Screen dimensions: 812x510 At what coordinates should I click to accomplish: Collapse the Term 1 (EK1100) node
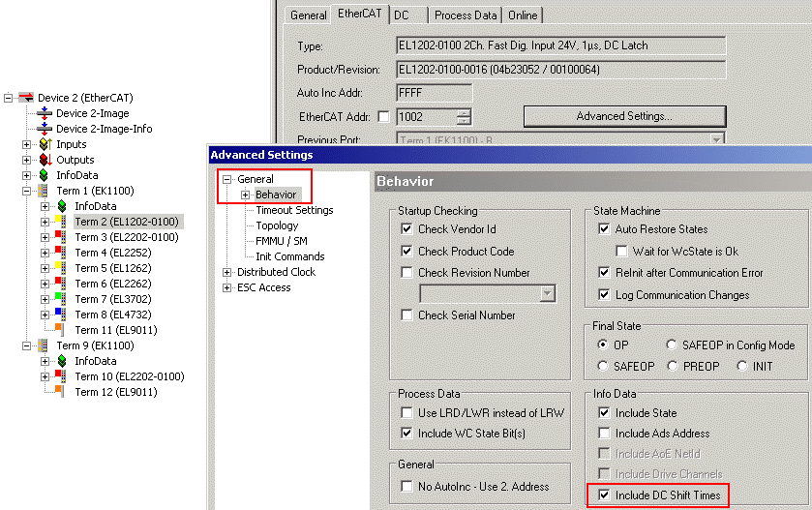click(x=26, y=191)
